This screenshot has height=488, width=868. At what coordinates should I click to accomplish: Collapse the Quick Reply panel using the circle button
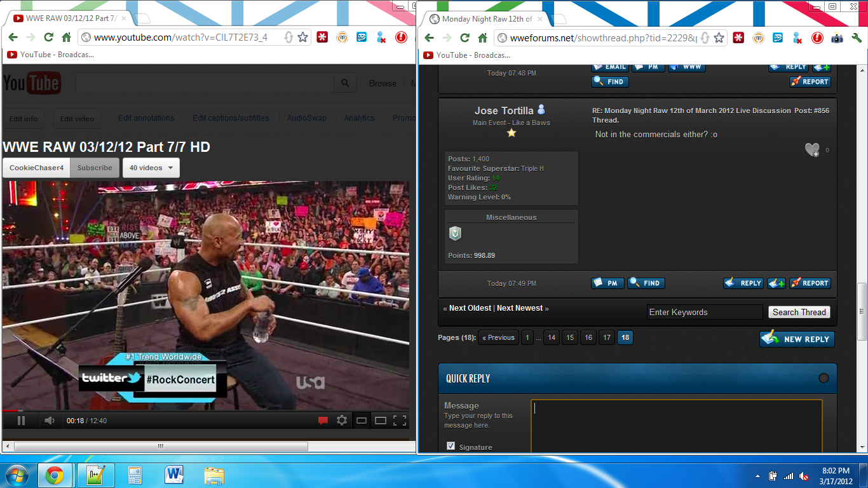(x=824, y=378)
